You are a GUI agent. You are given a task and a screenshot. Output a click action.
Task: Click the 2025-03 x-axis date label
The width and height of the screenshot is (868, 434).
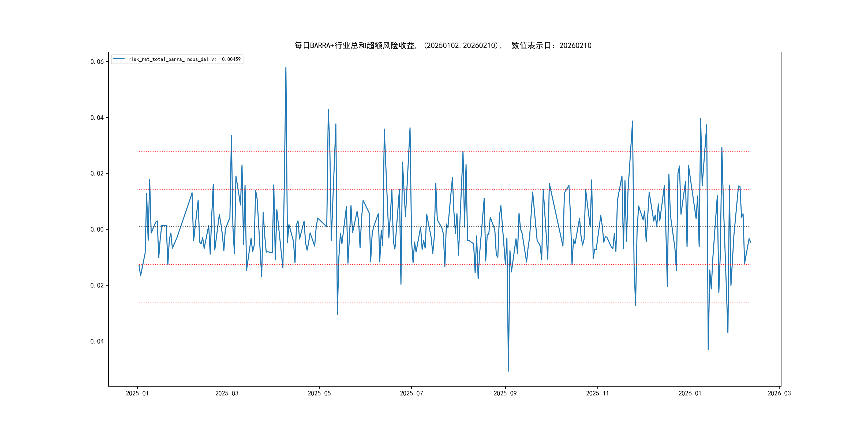coord(227,393)
